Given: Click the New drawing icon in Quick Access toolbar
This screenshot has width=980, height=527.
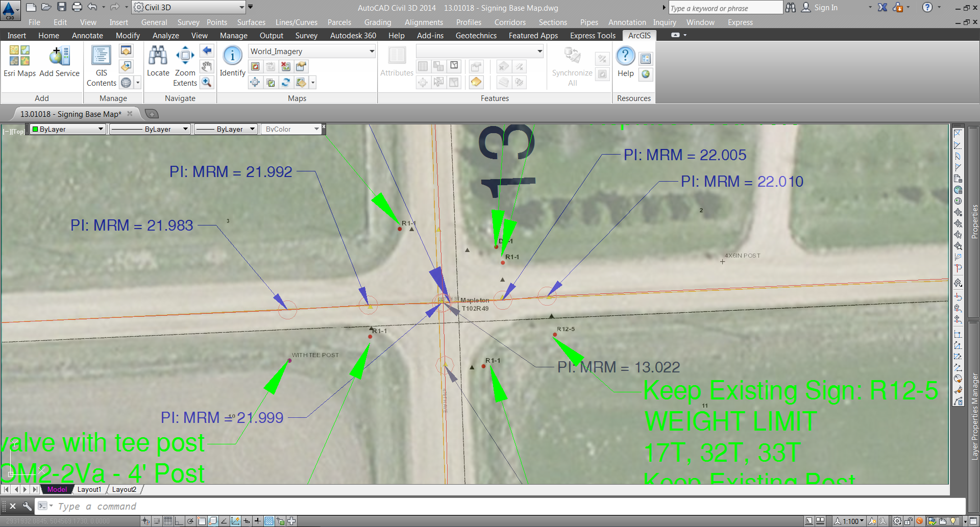Looking at the screenshot, I should 31,7.
